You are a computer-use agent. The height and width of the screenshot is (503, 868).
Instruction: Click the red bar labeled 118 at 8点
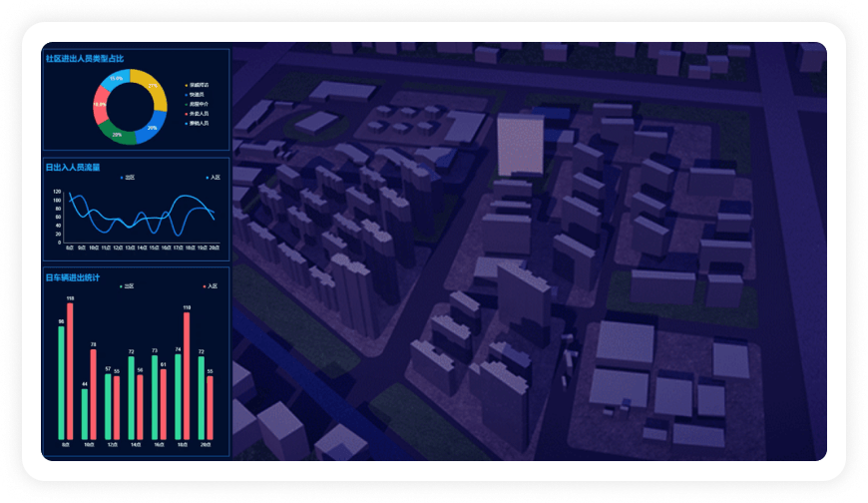pyautogui.click(x=70, y=369)
